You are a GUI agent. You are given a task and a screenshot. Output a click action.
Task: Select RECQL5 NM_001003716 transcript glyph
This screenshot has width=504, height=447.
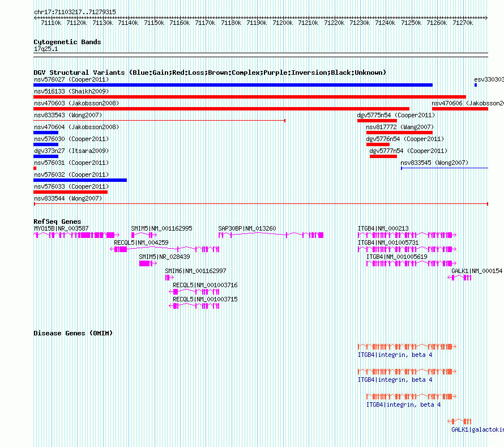pos(194,292)
